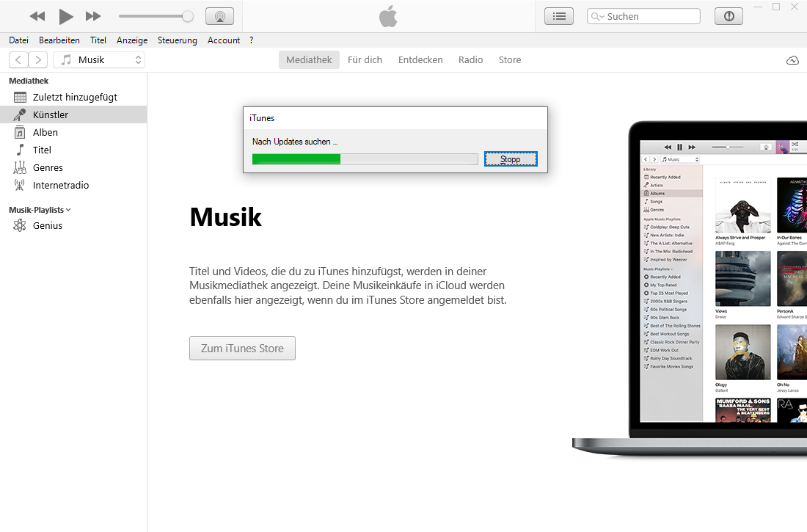The height and width of the screenshot is (532, 807).
Task: Click the iCloud status icon
Action: point(792,61)
